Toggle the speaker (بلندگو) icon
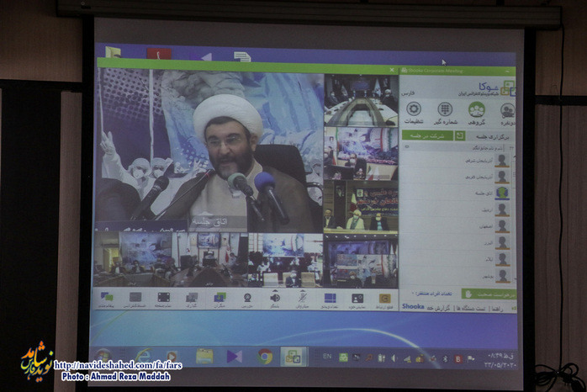 coord(275,298)
